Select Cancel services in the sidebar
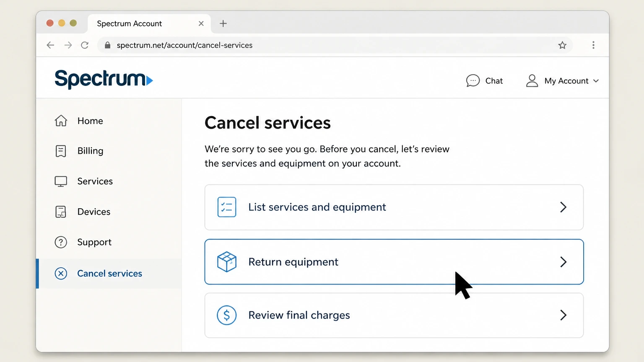The width and height of the screenshot is (644, 362). pyautogui.click(x=109, y=274)
